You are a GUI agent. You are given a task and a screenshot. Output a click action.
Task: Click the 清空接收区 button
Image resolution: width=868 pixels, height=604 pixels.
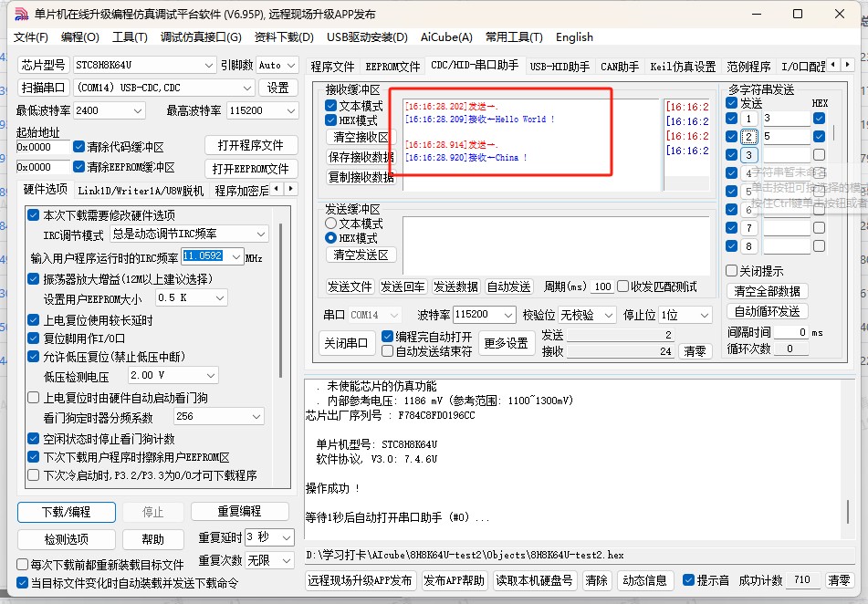[x=361, y=137]
